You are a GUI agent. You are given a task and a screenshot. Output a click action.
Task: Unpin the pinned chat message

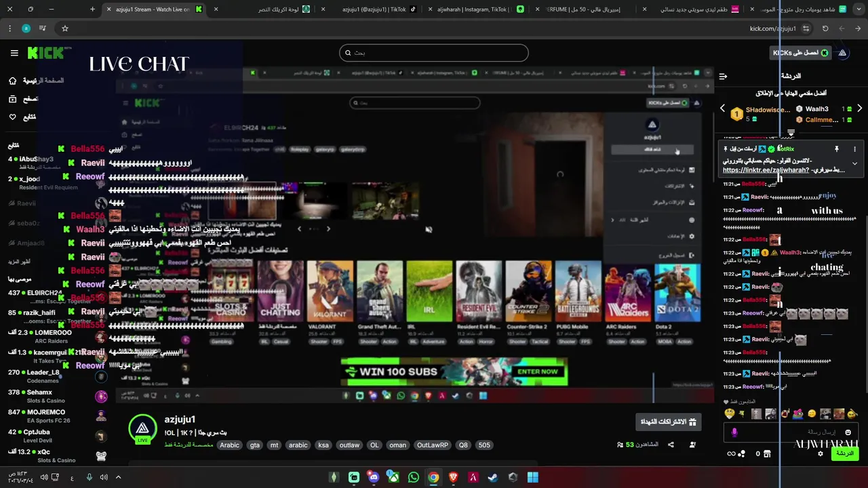coord(837,149)
